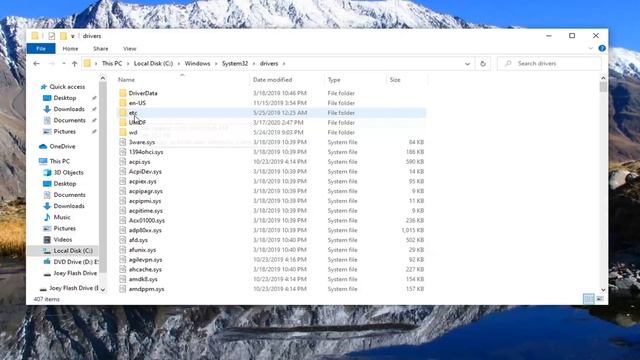Image resolution: width=640 pixels, height=360 pixels.
Task: Click This PC in the address path
Action: click(112, 64)
